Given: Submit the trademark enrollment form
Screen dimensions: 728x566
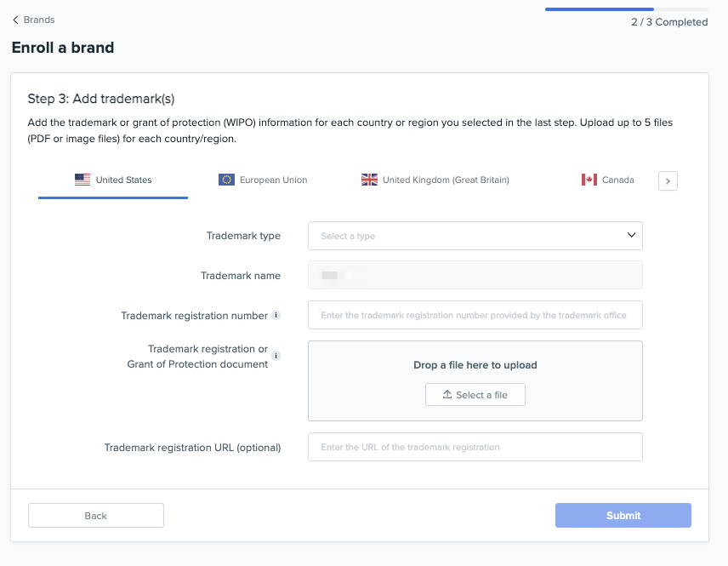Looking at the screenshot, I should [x=623, y=515].
